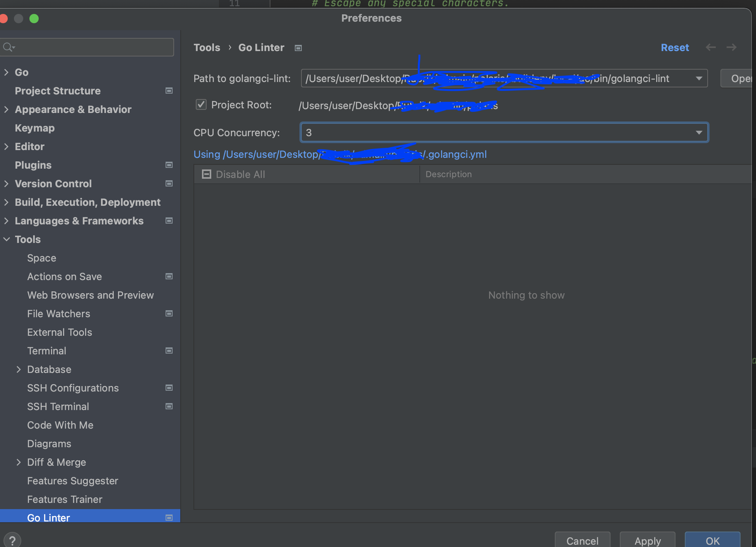Open golangci-lint path dropdown arrow
Viewport: 756px width, 547px height.
[699, 79]
